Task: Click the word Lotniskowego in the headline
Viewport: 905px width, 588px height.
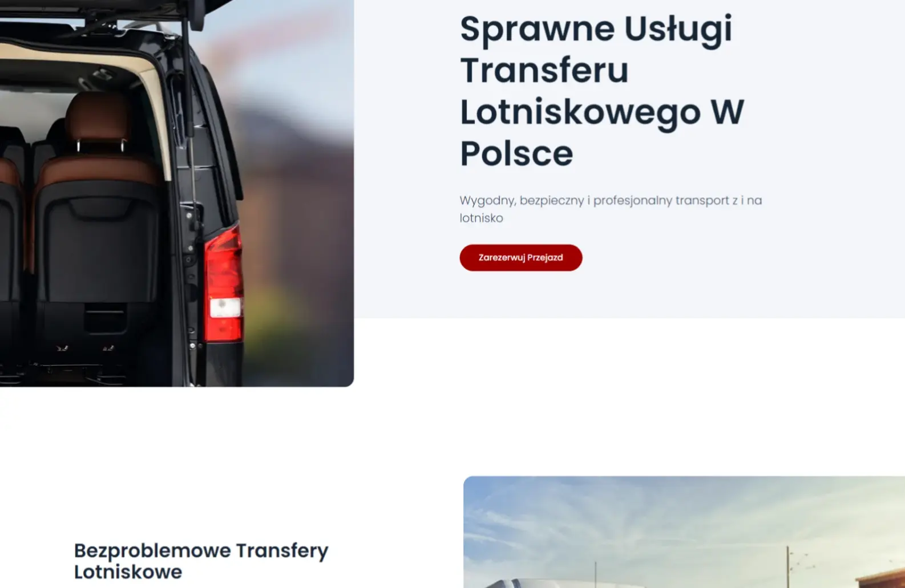Action: [580, 113]
